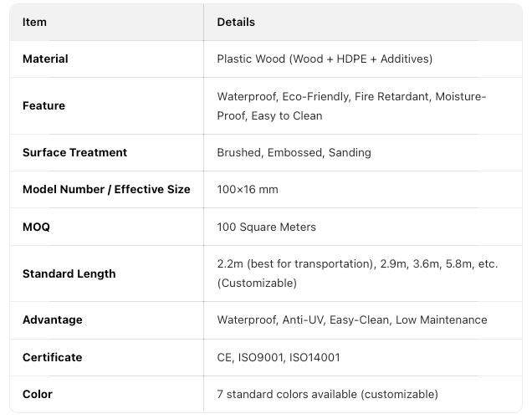Click the "Details" column header
532x419 pixels.
[236, 22]
